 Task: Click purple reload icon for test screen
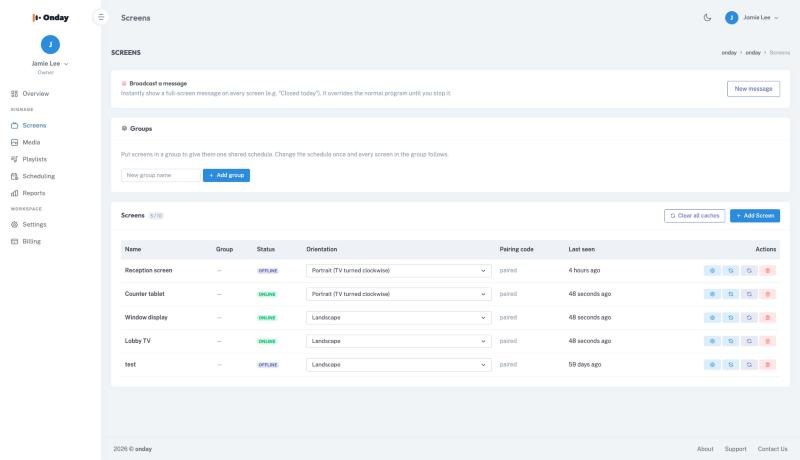749,365
